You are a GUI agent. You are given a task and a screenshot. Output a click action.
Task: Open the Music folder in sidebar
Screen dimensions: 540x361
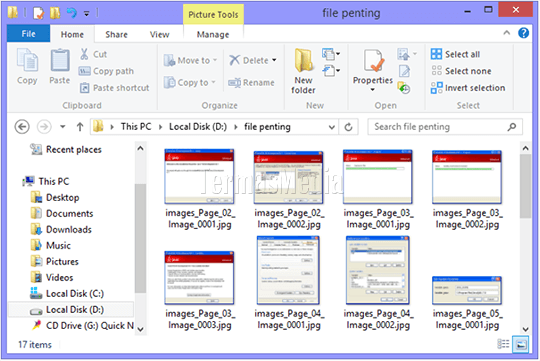[51, 246]
